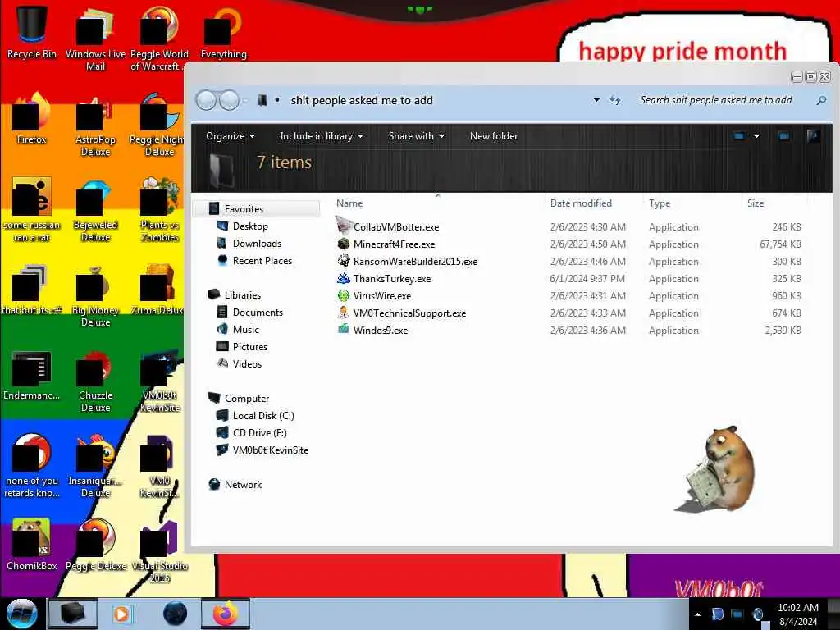Click the change view icon
This screenshot has height=630, width=840.
pos(739,136)
